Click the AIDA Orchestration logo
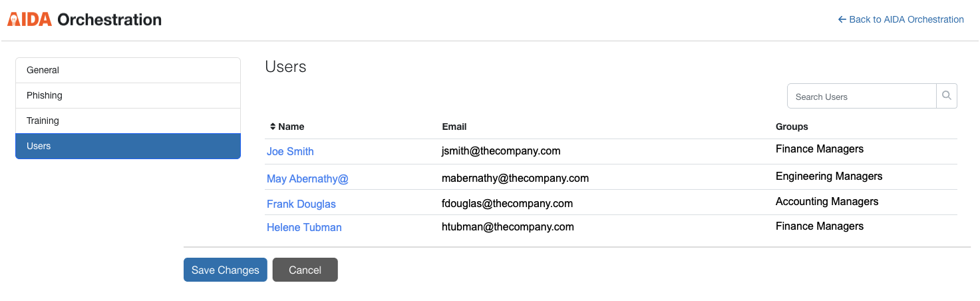The width and height of the screenshot is (980, 301). click(84, 19)
